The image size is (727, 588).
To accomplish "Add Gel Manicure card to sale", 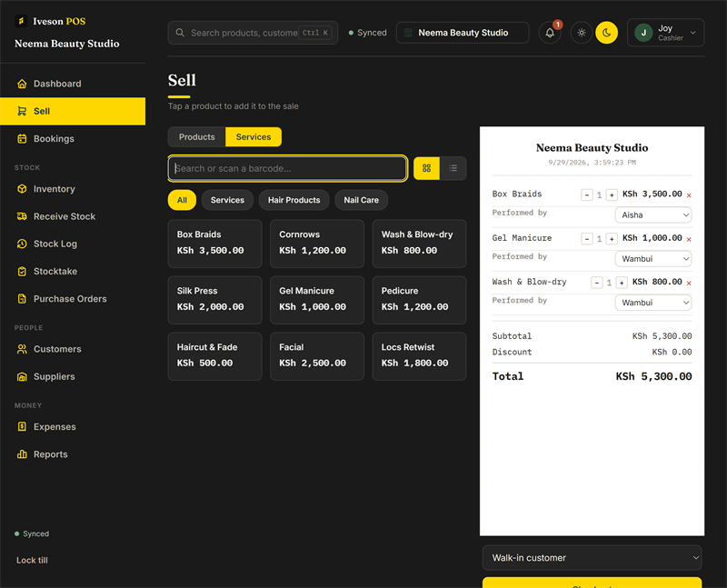I will (x=317, y=300).
